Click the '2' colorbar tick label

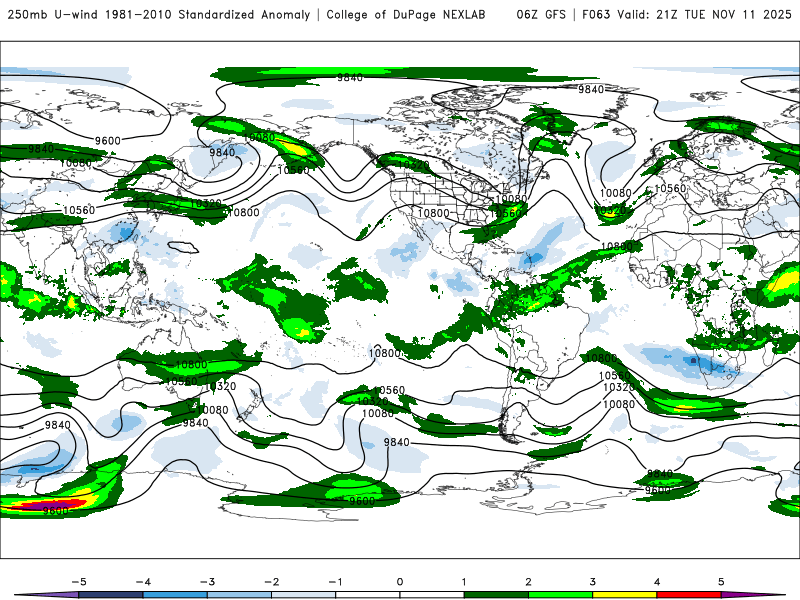pos(528,582)
